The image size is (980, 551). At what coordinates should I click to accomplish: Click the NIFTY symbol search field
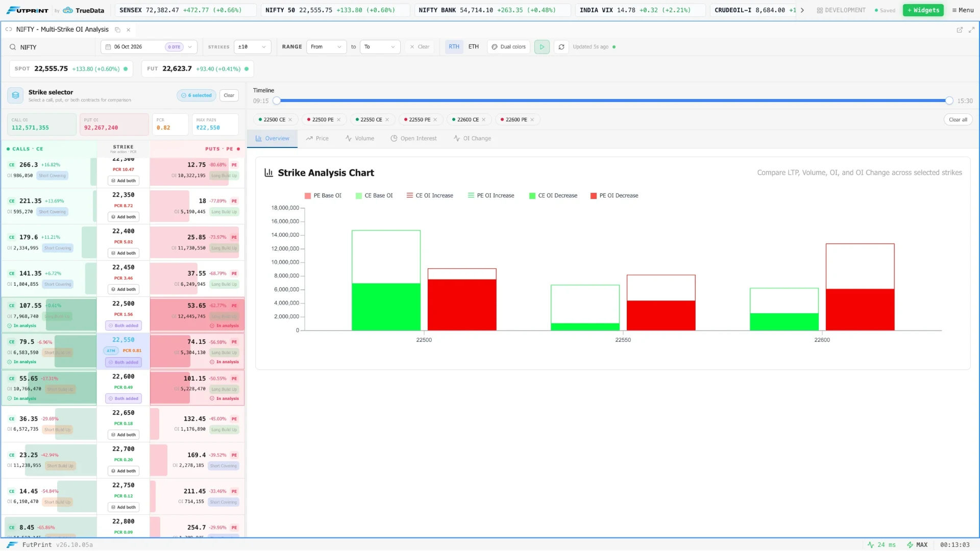tap(51, 47)
